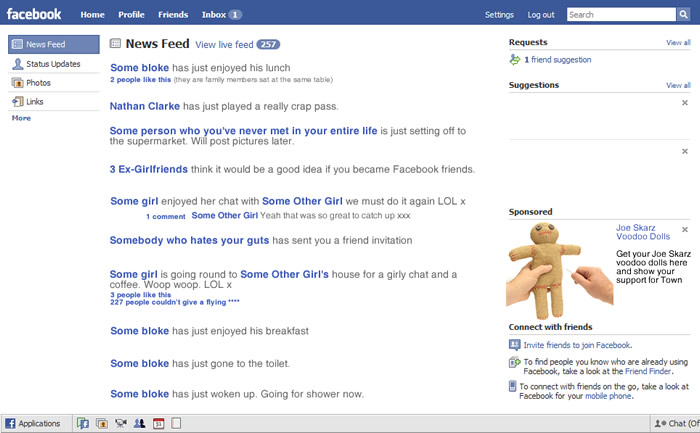Click the '3 Ex-Girlfriends' link
The image size is (700, 433).
(x=149, y=169)
